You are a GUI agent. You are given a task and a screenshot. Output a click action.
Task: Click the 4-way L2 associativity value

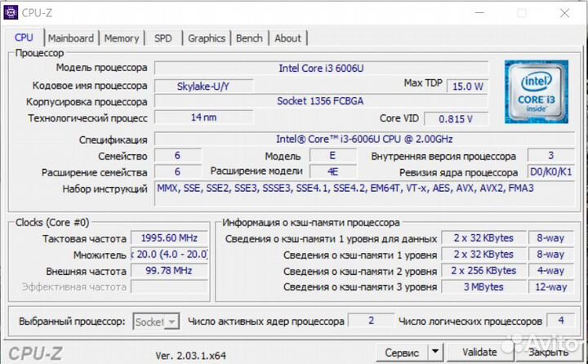[x=551, y=271]
